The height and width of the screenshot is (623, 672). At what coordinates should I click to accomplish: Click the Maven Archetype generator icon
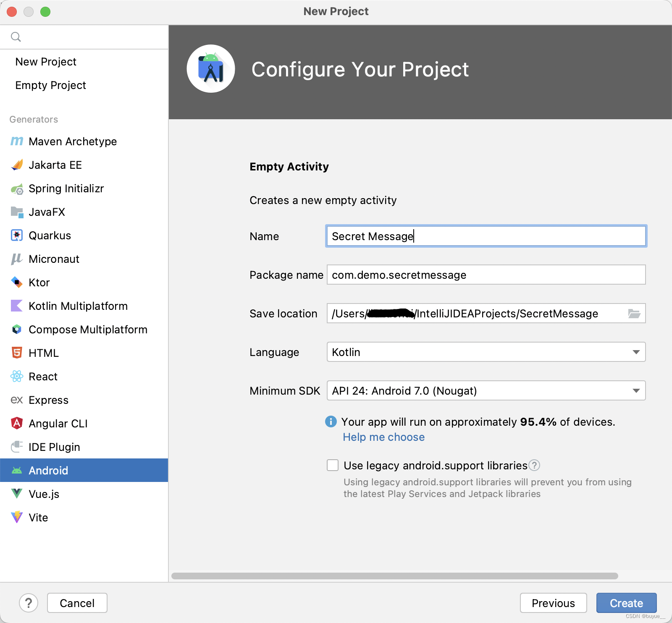pyautogui.click(x=17, y=141)
